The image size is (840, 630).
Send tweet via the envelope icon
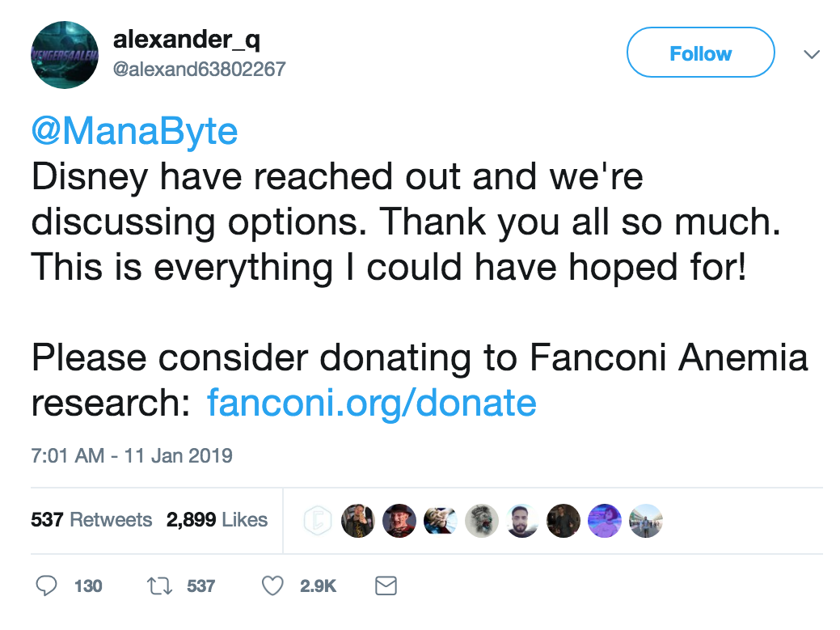(x=387, y=586)
